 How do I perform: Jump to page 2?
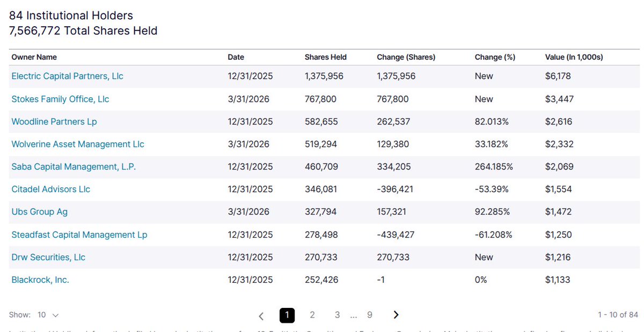[312, 315]
